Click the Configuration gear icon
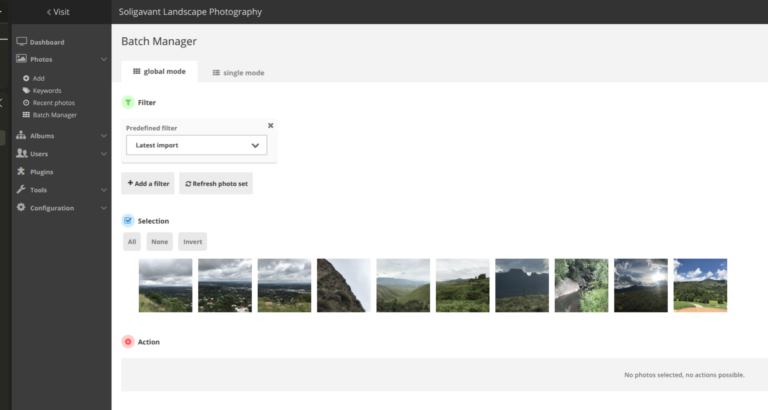This screenshot has width=768, height=410. (21, 207)
